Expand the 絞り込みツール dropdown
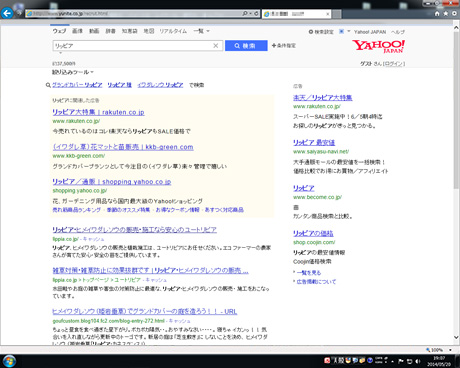Screen dimensions: 460x368 [73, 72]
